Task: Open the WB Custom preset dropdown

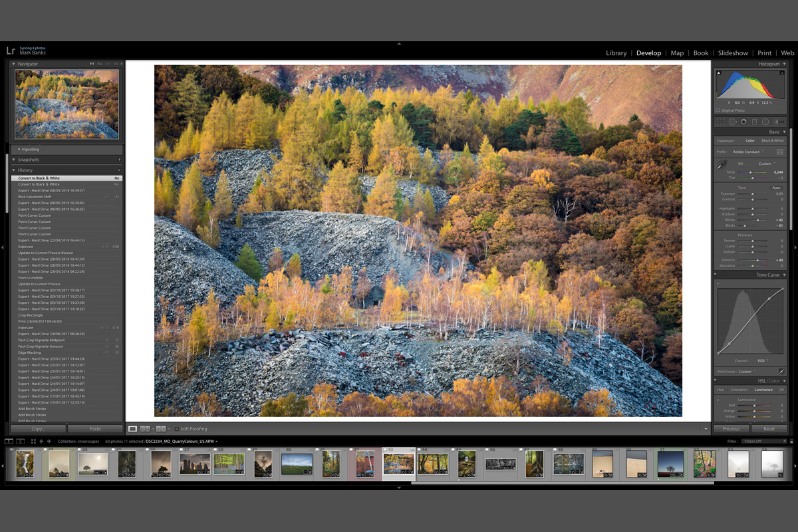Action: (765, 164)
